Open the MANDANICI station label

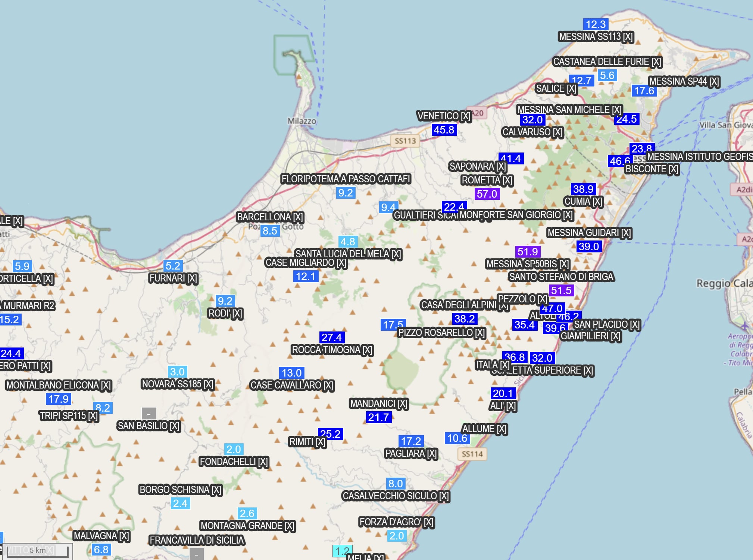point(373,403)
